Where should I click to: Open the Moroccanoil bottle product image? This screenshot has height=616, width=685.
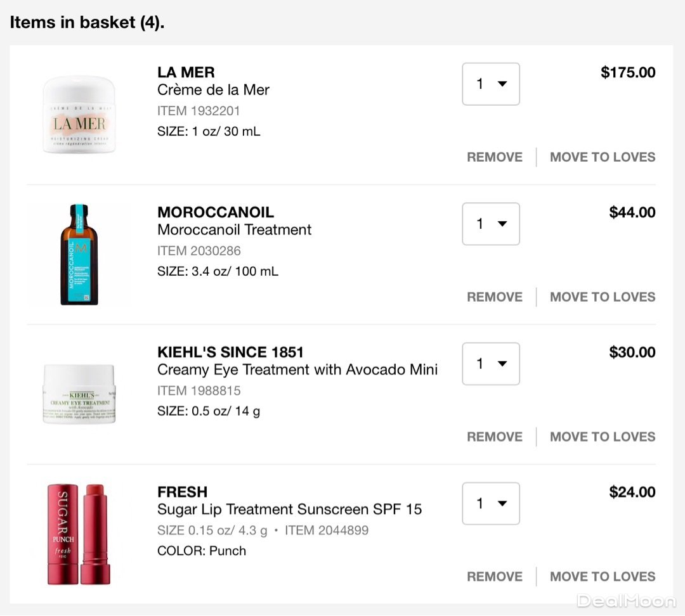pyautogui.click(x=79, y=255)
